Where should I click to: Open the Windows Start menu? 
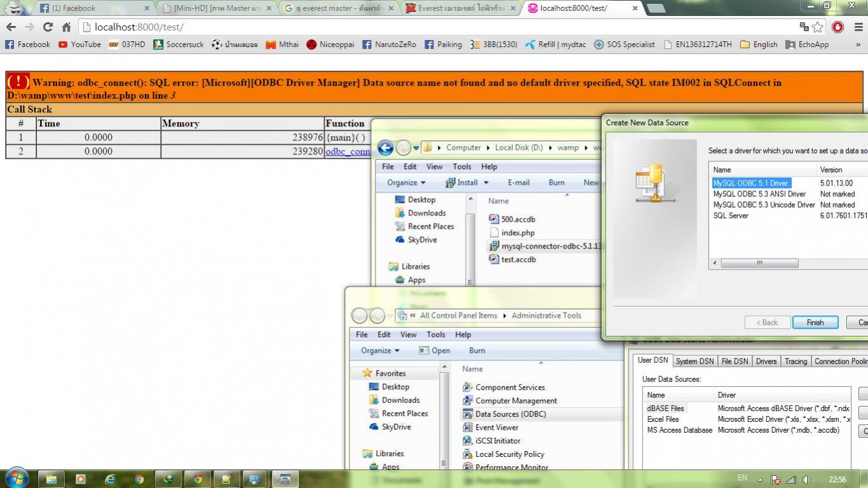click(16, 478)
